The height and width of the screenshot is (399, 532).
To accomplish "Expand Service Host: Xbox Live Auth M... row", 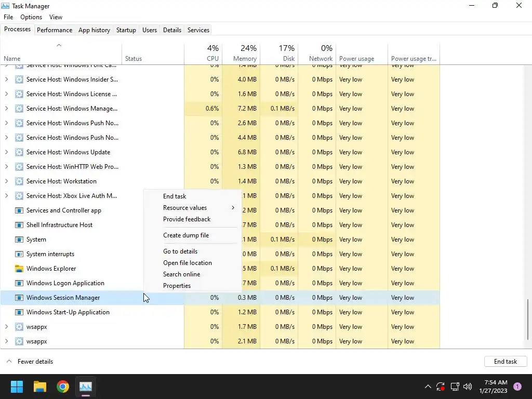I will pos(6,196).
